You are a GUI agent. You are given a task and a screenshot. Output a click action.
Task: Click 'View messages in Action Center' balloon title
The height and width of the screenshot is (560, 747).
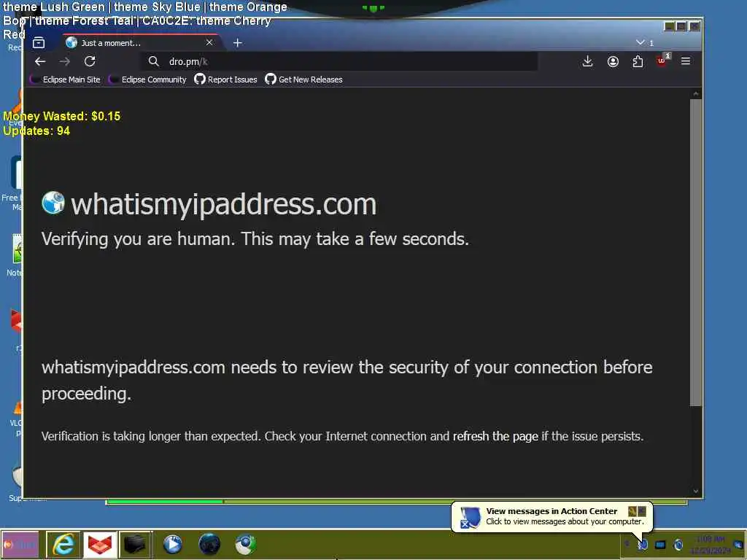(x=551, y=511)
